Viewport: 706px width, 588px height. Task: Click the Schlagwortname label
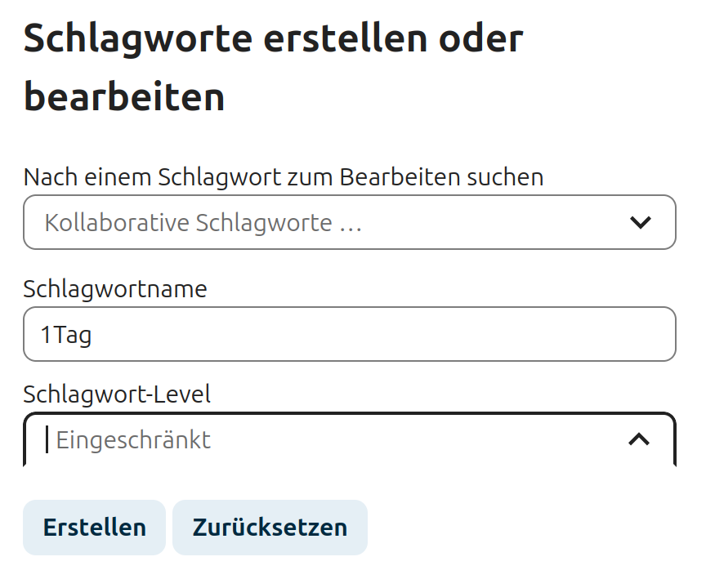115,289
